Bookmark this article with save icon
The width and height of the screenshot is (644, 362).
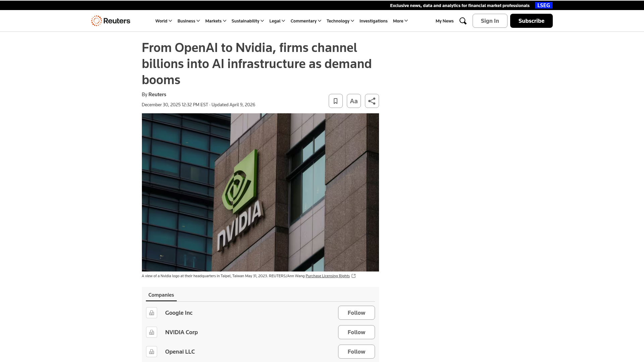pos(335,101)
